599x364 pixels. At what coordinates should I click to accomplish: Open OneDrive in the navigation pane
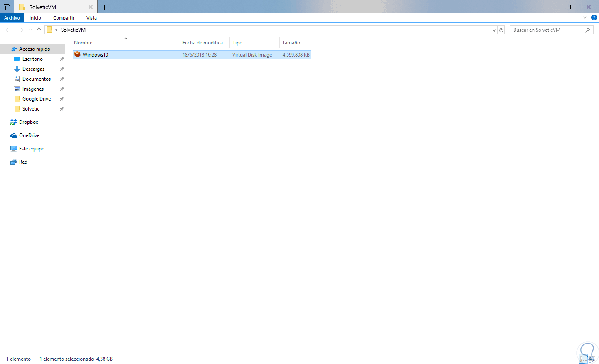click(x=29, y=135)
